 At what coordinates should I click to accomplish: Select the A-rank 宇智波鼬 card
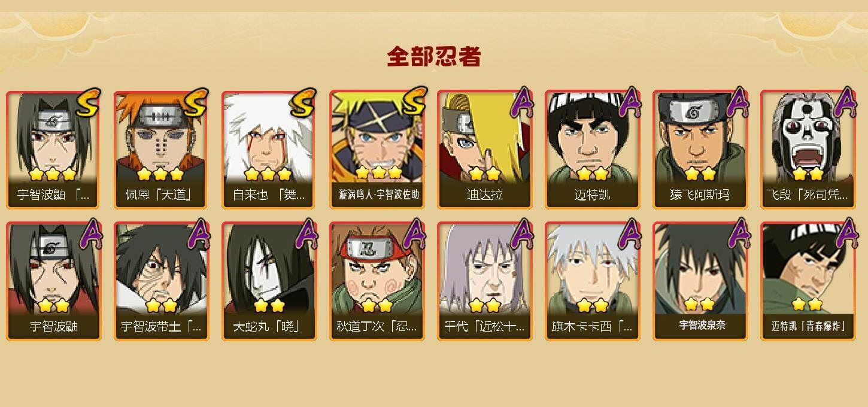coord(54,281)
